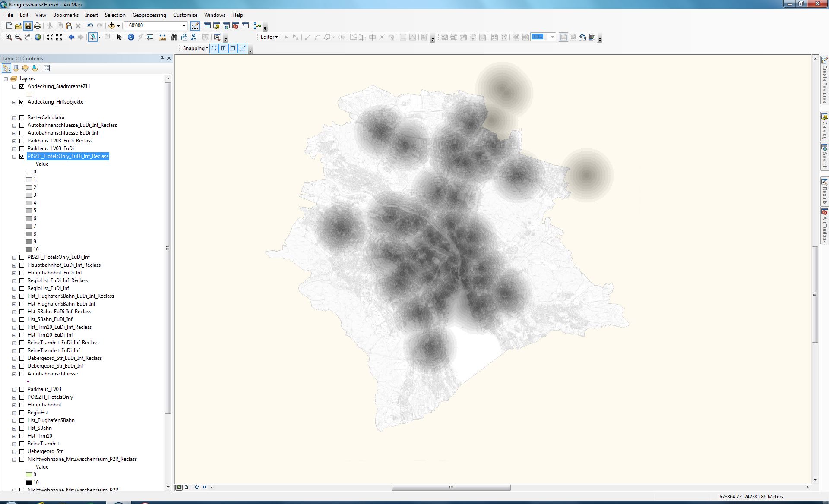
Task: Open ModelBuilder window icon
Action: tap(257, 26)
